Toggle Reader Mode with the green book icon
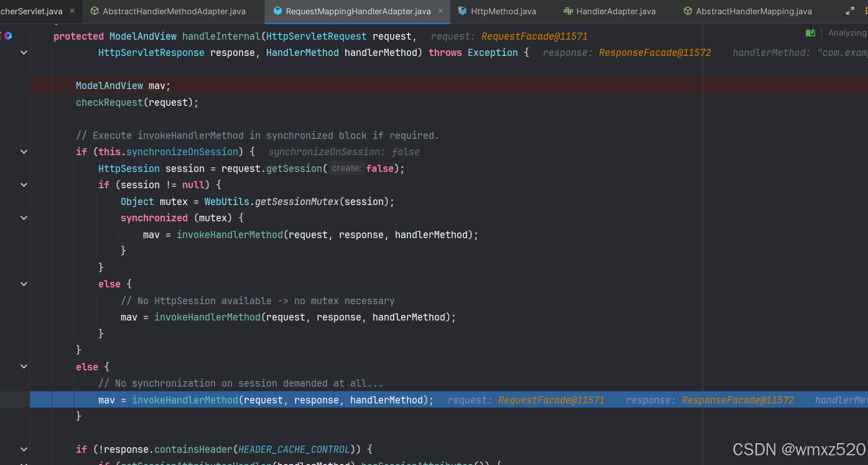Screen dimensions: 868x465 [811, 33]
